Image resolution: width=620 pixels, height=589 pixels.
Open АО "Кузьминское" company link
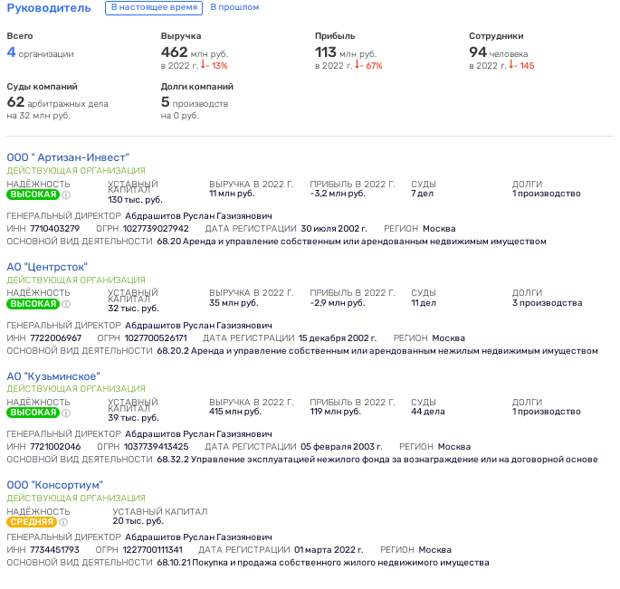point(53,375)
